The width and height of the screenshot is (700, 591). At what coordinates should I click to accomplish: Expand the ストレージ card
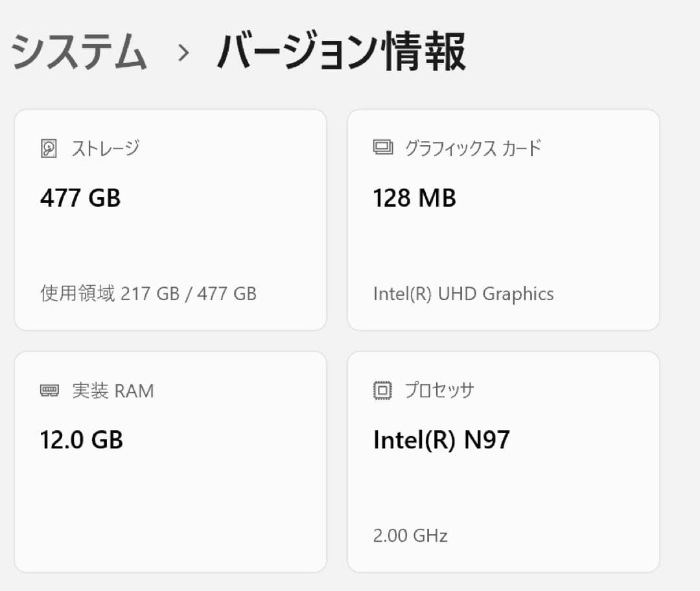(170, 218)
